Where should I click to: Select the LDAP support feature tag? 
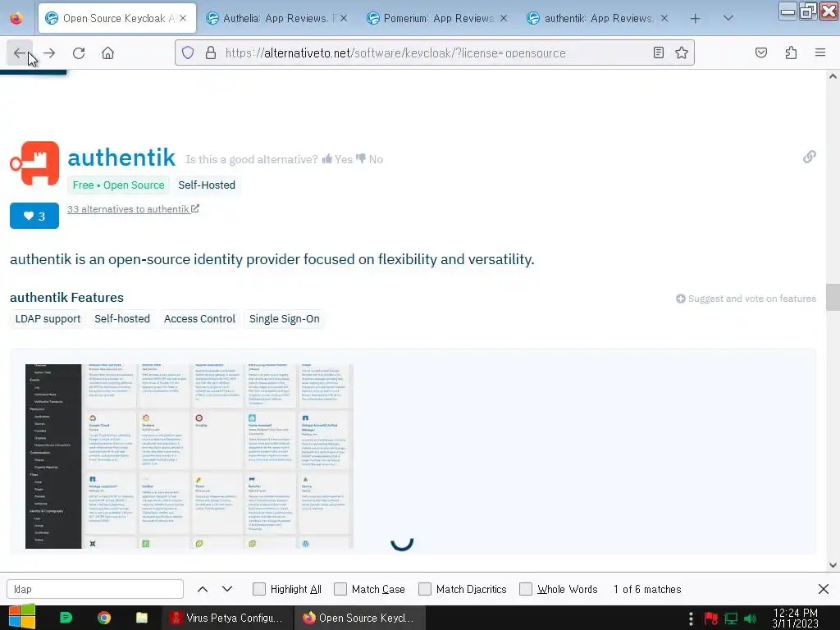48,319
